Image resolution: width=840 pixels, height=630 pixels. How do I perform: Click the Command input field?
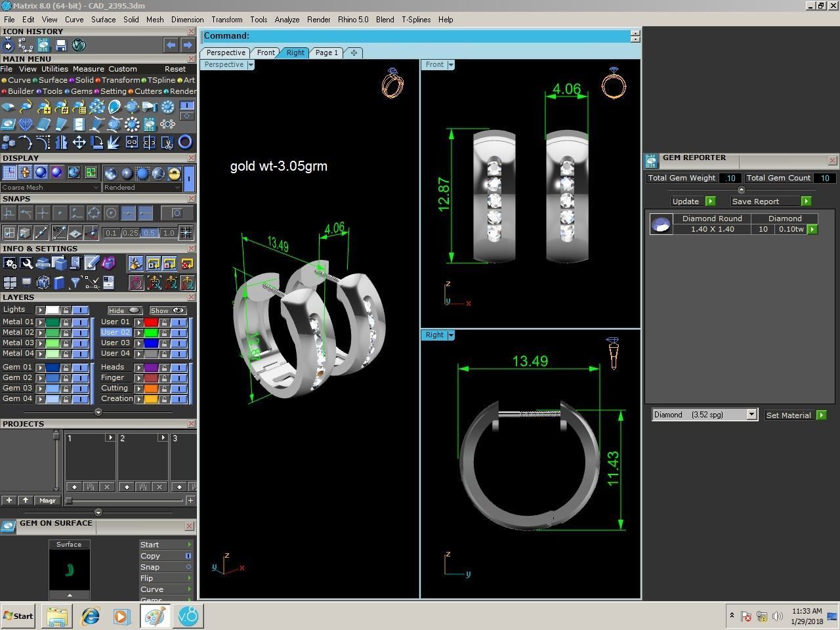tap(417, 36)
